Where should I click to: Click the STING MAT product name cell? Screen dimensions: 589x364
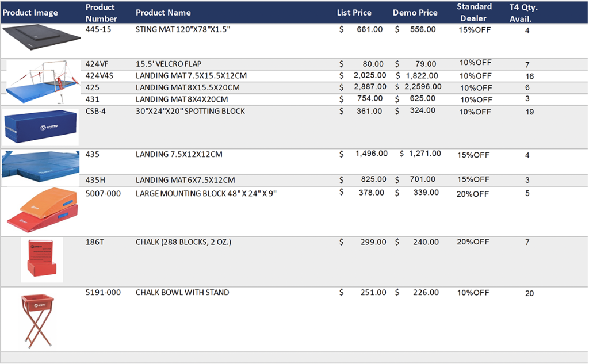[x=183, y=29]
